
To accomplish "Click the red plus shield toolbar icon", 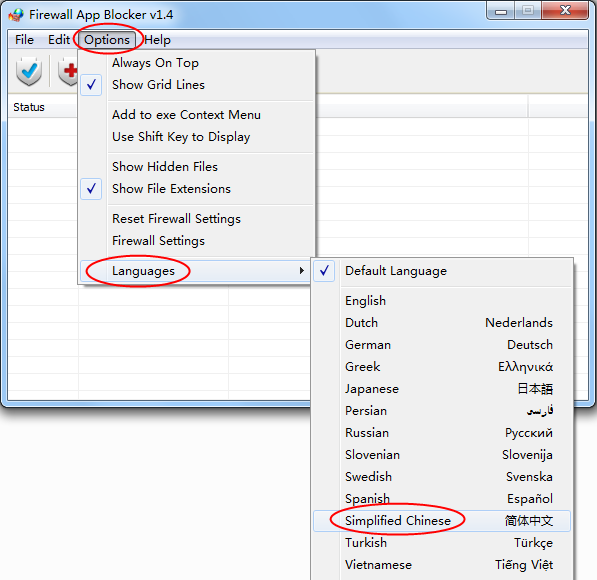I will (68, 71).
